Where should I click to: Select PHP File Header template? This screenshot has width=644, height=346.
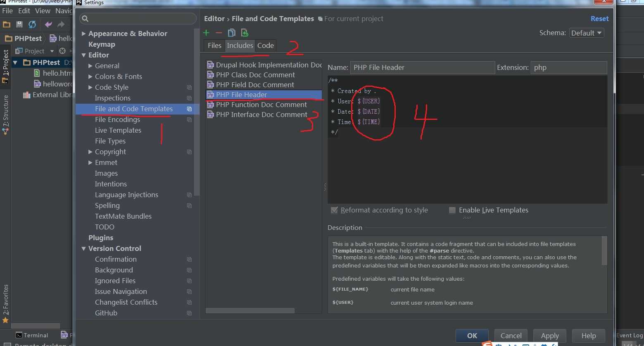coord(264,95)
